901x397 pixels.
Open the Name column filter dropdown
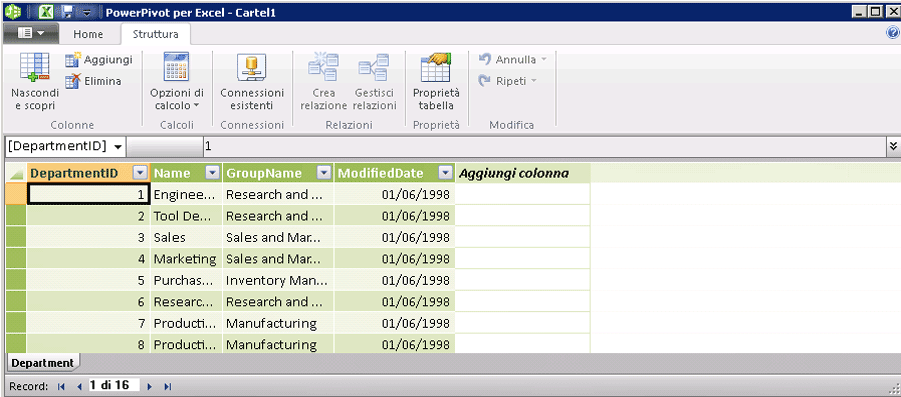212,173
